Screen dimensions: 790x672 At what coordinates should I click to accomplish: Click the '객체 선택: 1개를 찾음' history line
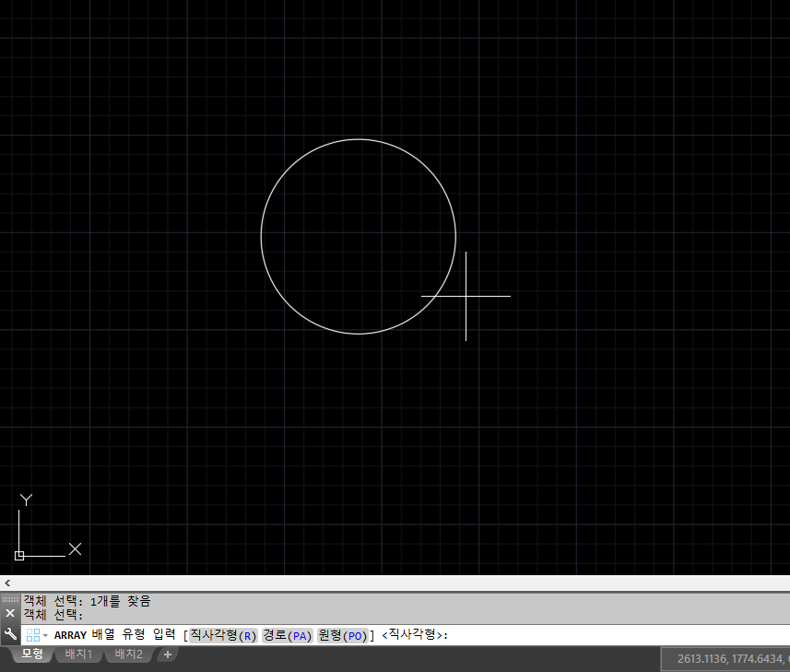[x=87, y=601]
